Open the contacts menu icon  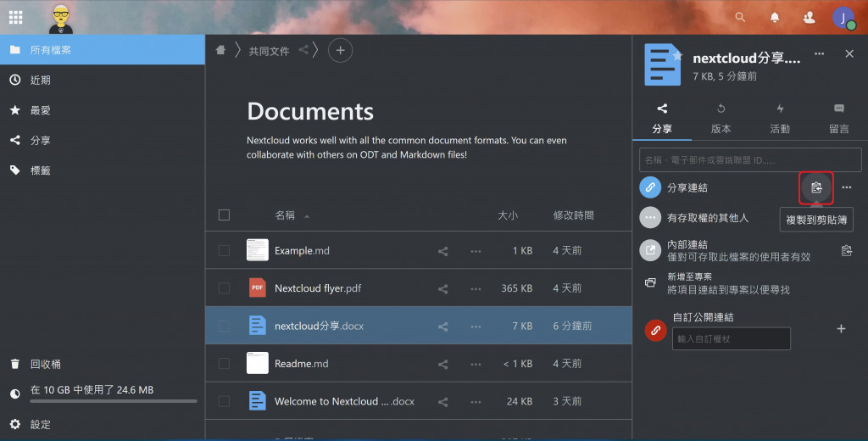point(809,17)
